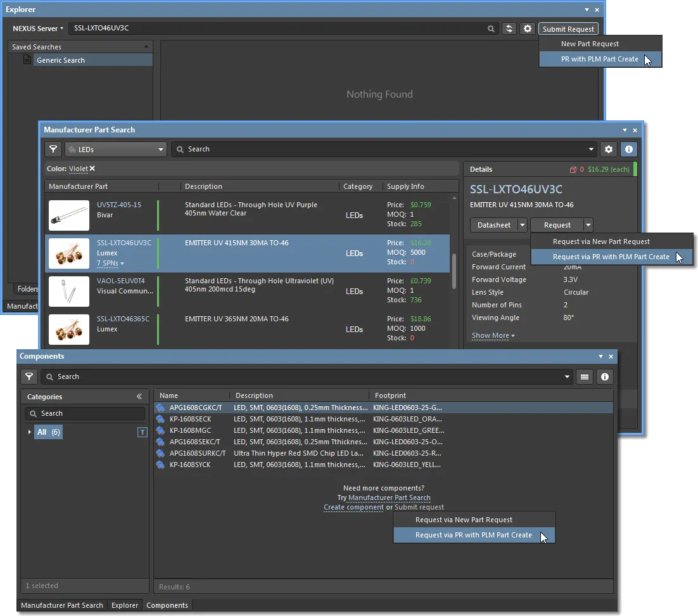Image resolution: width=698 pixels, height=616 pixels.
Task: Click the Generic Search document icon
Action: tap(27, 60)
